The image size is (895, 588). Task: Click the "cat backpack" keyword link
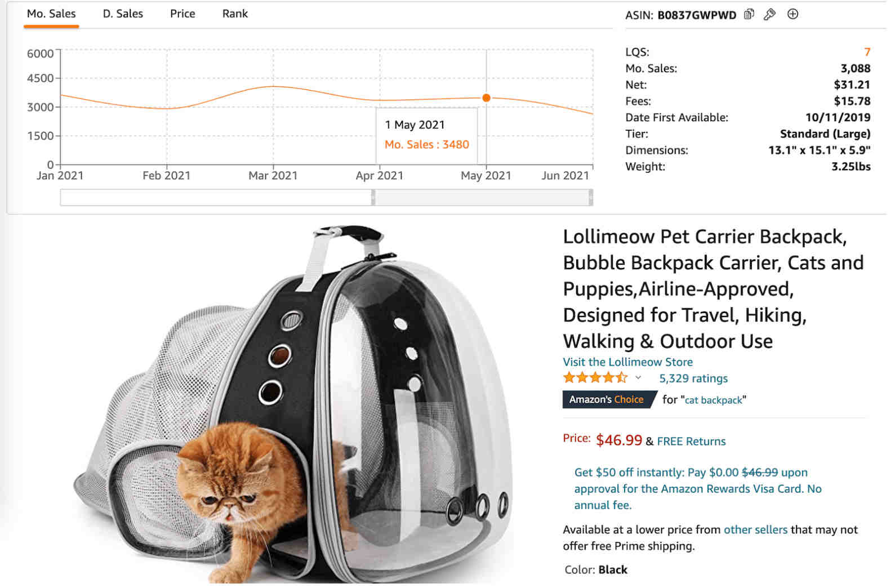[713, 400]
